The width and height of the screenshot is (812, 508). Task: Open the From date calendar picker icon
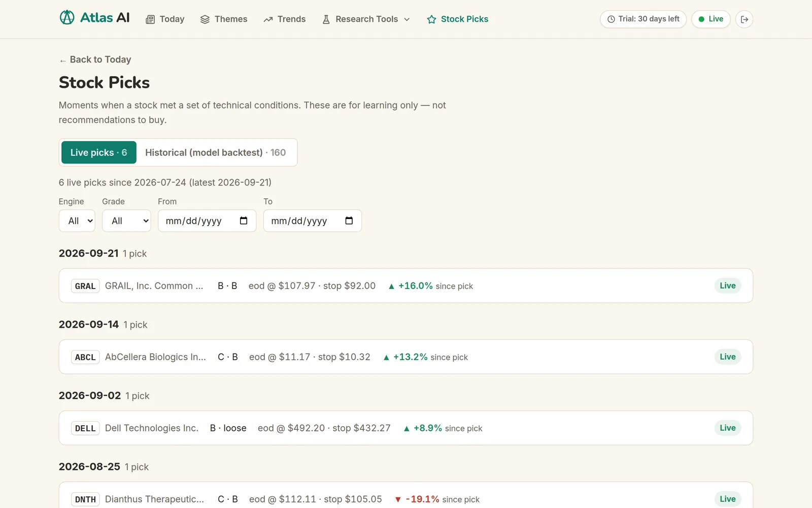pyautogui.click(x=244, y=220)
